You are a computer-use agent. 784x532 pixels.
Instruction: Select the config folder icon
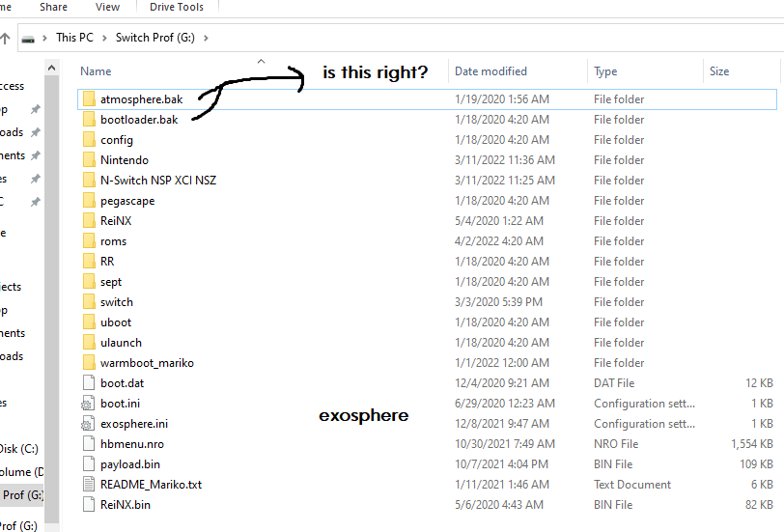89,139
